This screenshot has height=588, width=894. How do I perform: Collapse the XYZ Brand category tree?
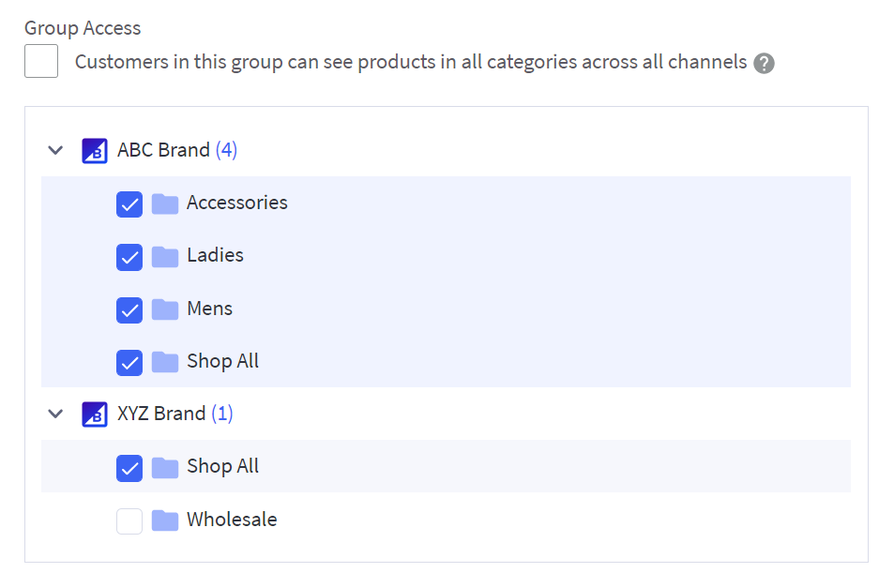tap(55, 414)
